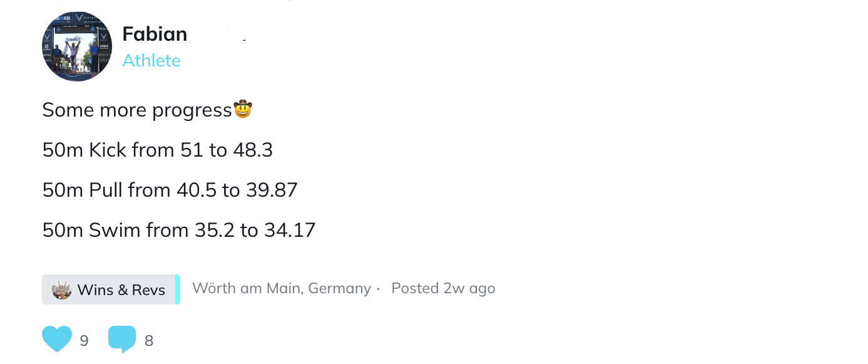View the 8 comments count

[149, 341]
